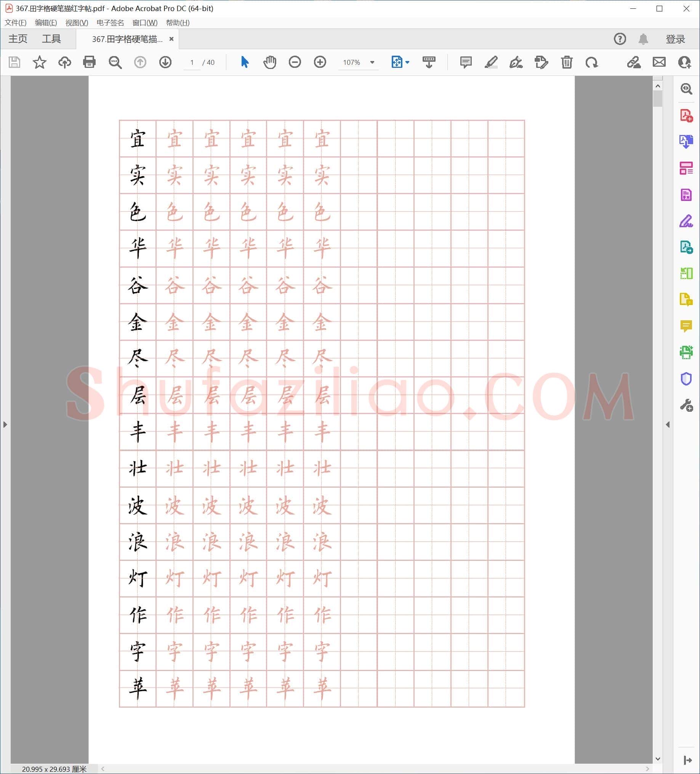Activate the Hand pan tool
Image resolution: width=700 pixels, height=774 pixels.
pyautogui.click(x=270, y=62)
